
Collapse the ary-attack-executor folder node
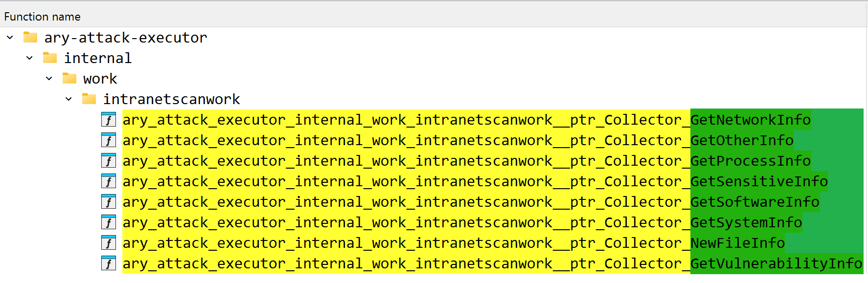pyautogui.click(x=10, y=38)
